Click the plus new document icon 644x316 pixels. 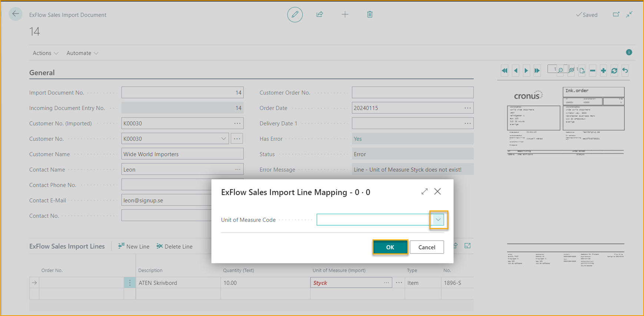[x=345, y=14]
